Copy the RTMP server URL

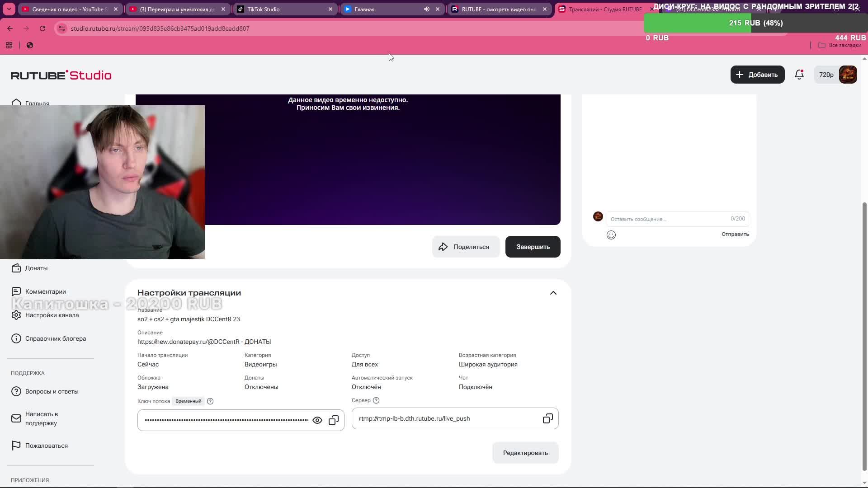pos(547,418)
